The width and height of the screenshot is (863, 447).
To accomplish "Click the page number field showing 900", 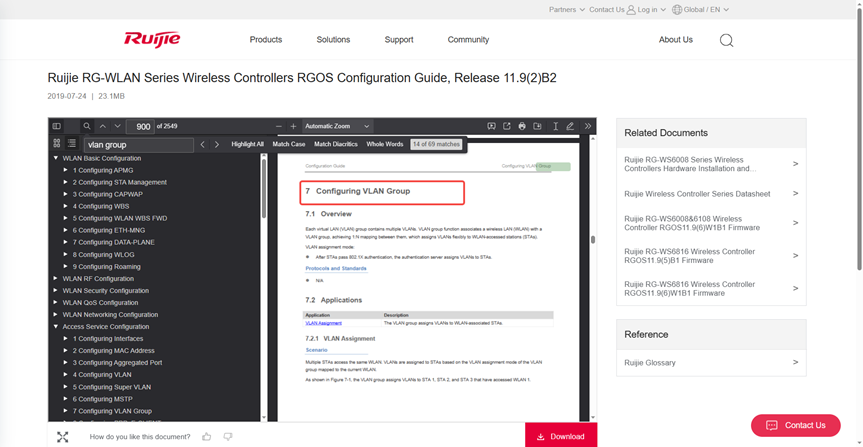I will [140, 127].
